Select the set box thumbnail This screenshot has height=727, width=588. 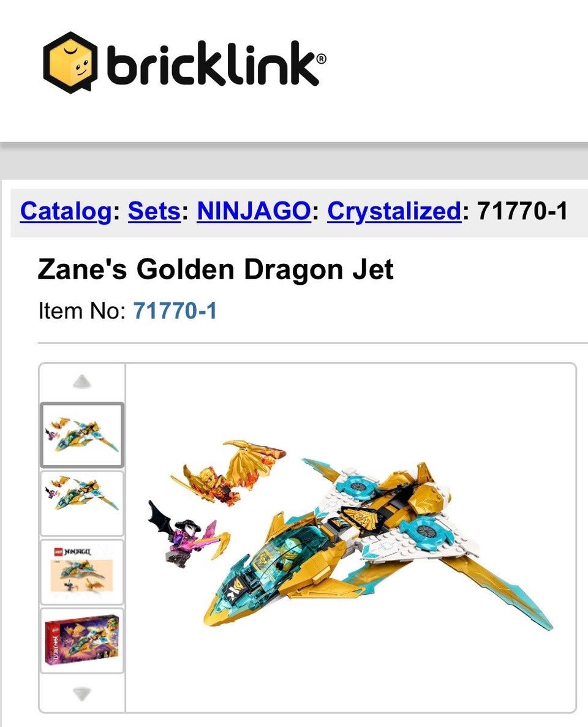click(x=82, y=640)
